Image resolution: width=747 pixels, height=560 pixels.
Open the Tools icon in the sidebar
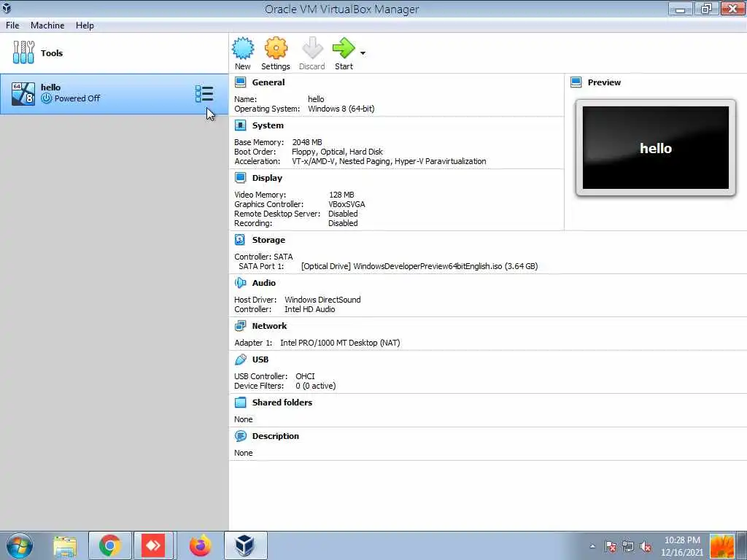pyautogui.click(x=23, y=52)
